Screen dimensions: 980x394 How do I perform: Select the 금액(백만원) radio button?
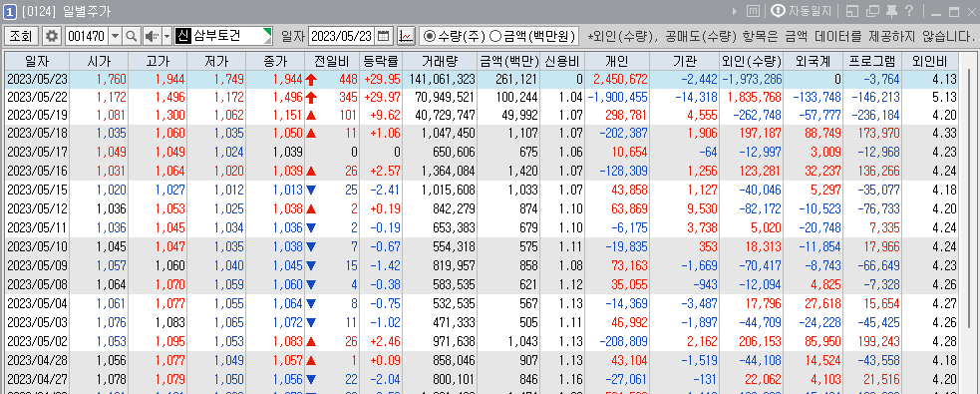pos(495,36)
